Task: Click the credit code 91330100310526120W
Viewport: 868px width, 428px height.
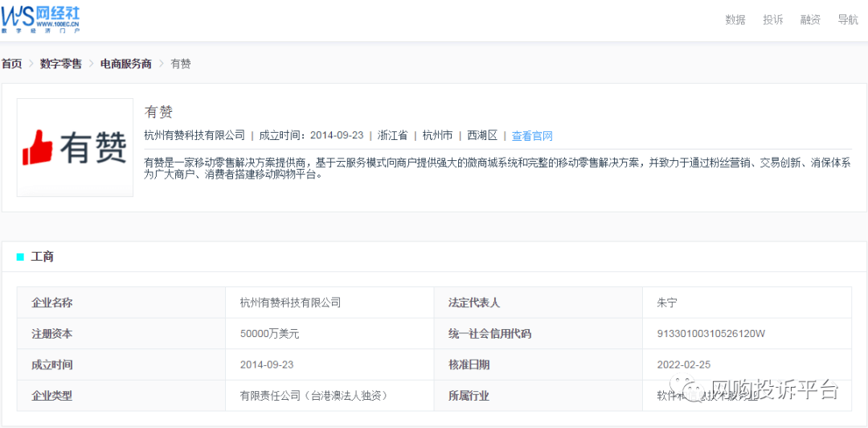Action: [710, 334]
